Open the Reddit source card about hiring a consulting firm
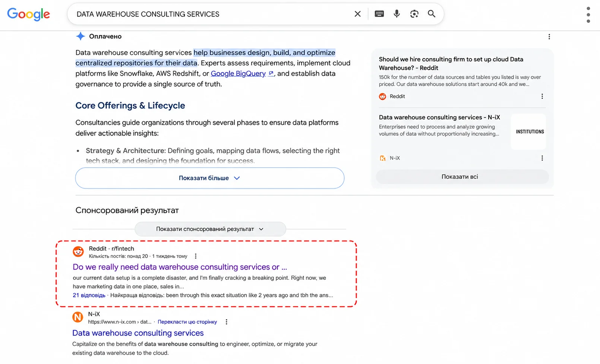Viewport: 600px width, 364px height. tap(451, 63)
